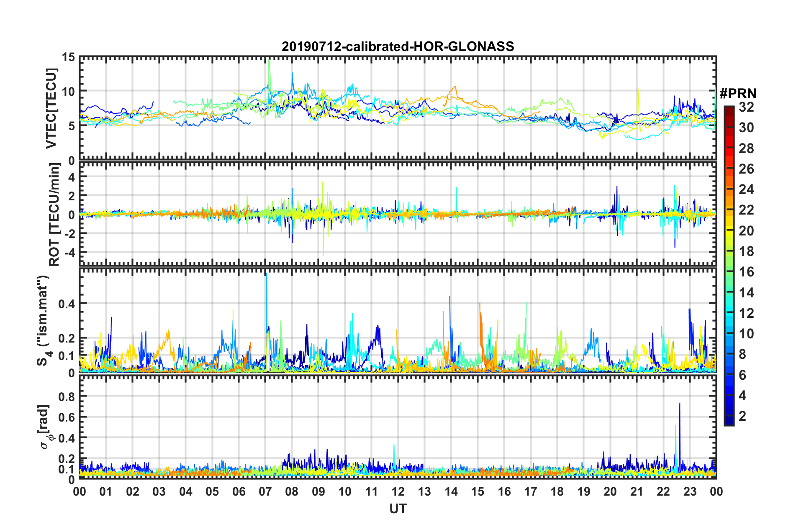
Task: Click colorbar tick label 2
Action: [x=742, y=416]
